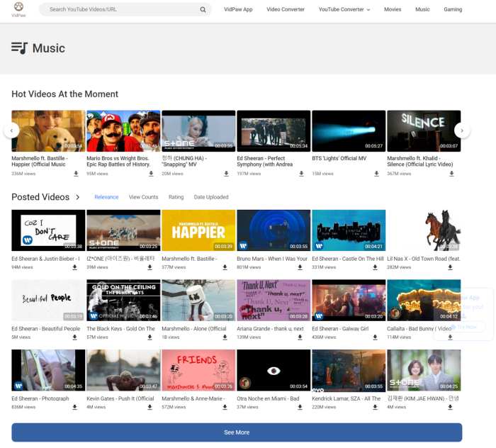Download Otra Noche en Miami video
The width and height of the screenshot is (496, 448).
pos(300,407)
